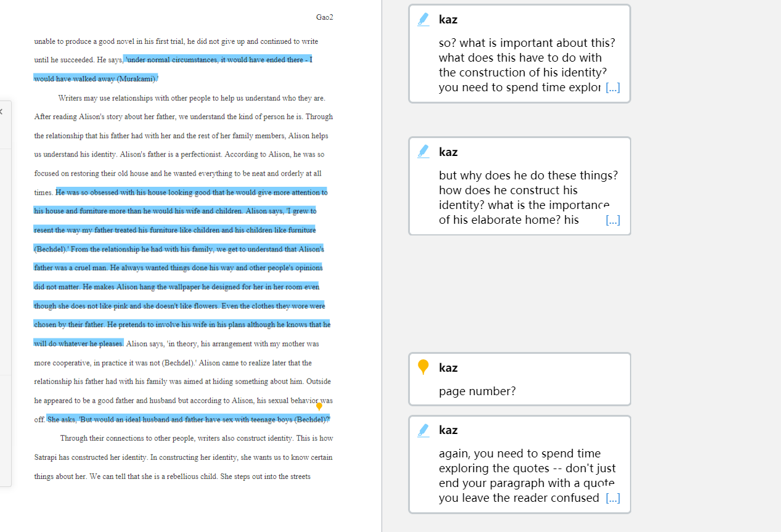The height and width of the screenshot is (532, 781).
Task: Click yellow pin icon on 'page number?' comment
Action: (x=423, y=367)
